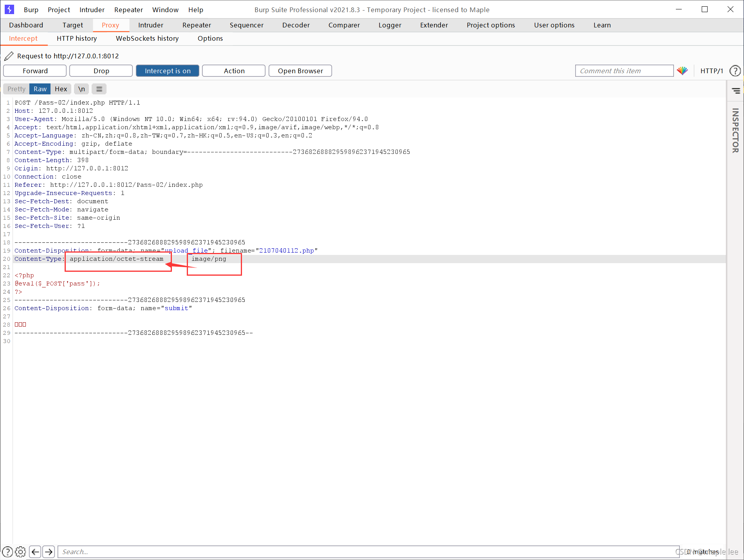This screenshot has height=560, width=744.
Task: Click the filename "2107040112.php" value
Action: [287, 251]
